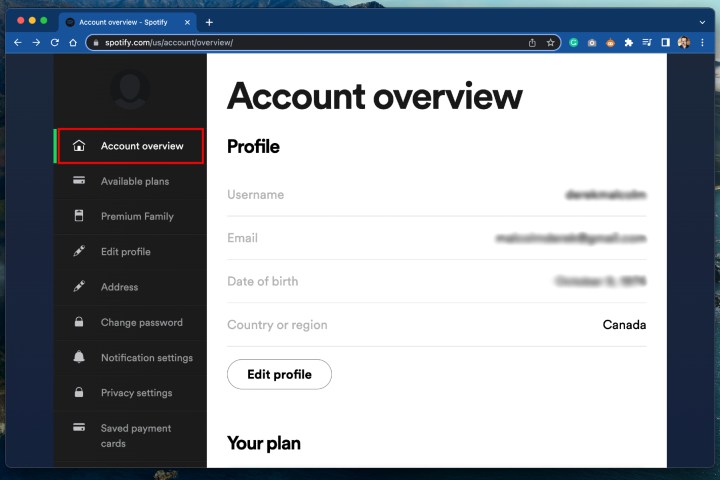Click the lock icon beside Change password
The image size is (720, 480).
[79, 322]
